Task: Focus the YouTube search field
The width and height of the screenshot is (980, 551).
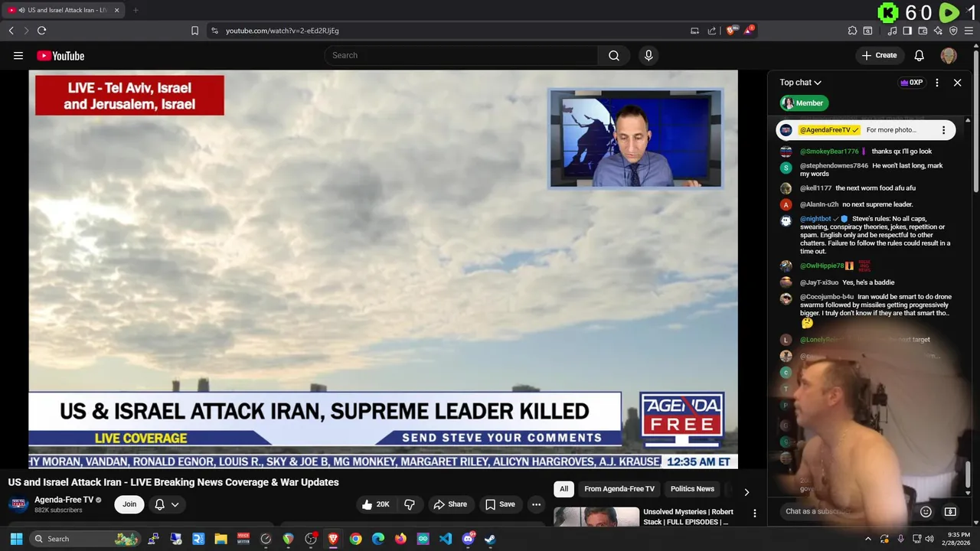Action: point(461,55)
